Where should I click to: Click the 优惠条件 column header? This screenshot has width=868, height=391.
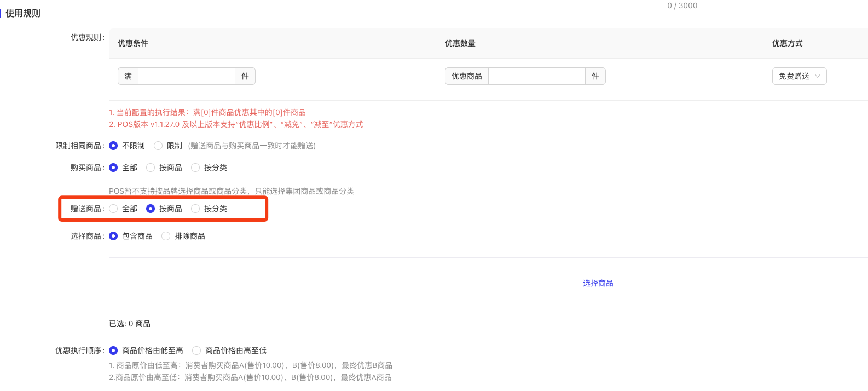click(133, 43)
